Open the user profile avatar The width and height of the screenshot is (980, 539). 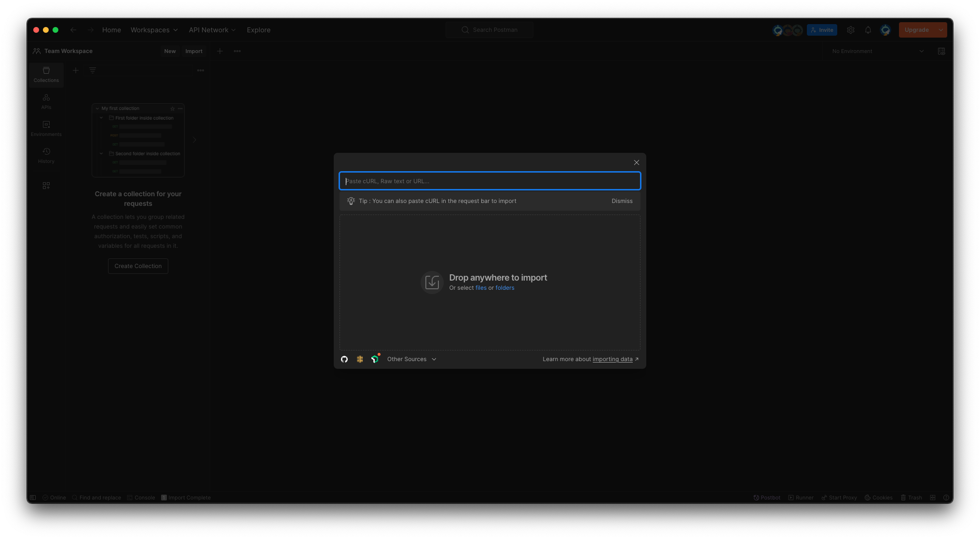[x=885, y=30]
